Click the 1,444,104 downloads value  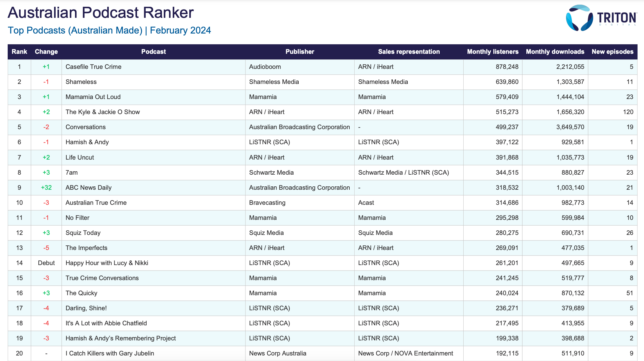point(570,97)
